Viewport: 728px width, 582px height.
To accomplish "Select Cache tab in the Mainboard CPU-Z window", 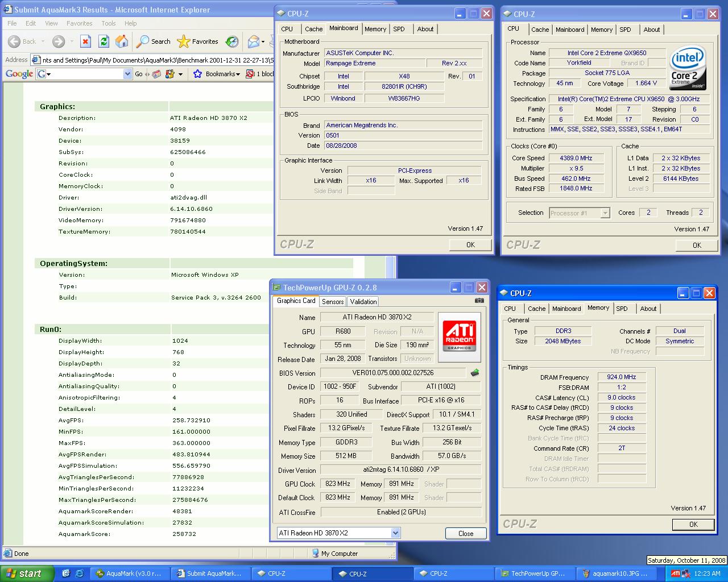I will pos(313,29).
